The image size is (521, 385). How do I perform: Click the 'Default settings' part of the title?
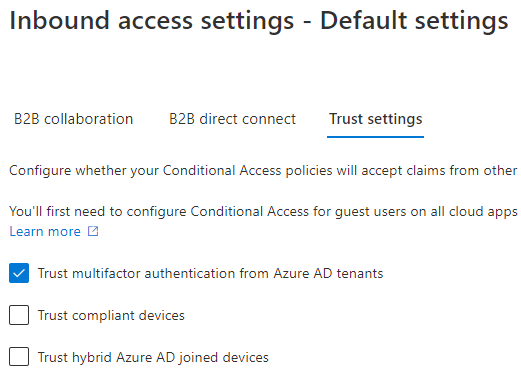pyautogui.click(x=414, y=21)
